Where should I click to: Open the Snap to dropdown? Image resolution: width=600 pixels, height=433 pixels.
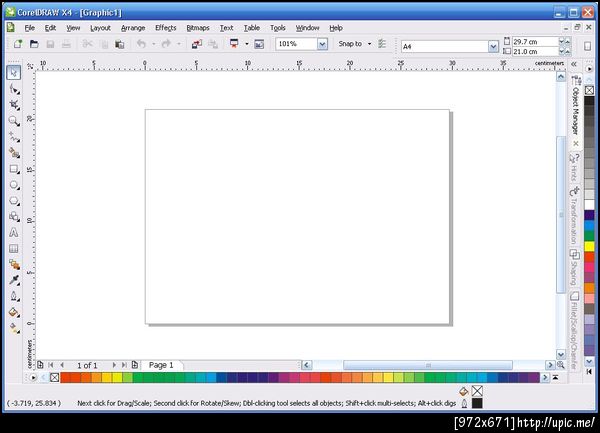click(x=369, y=44)
